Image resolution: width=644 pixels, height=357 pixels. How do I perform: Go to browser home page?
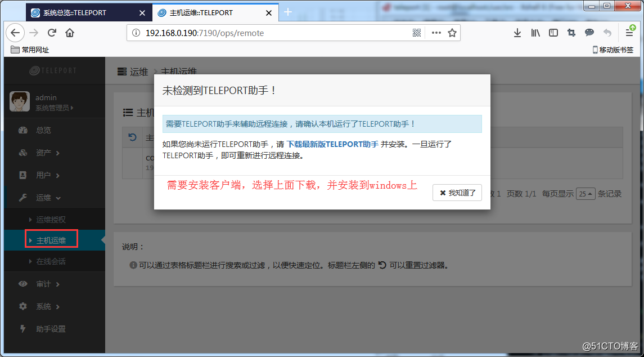(69, 33)
